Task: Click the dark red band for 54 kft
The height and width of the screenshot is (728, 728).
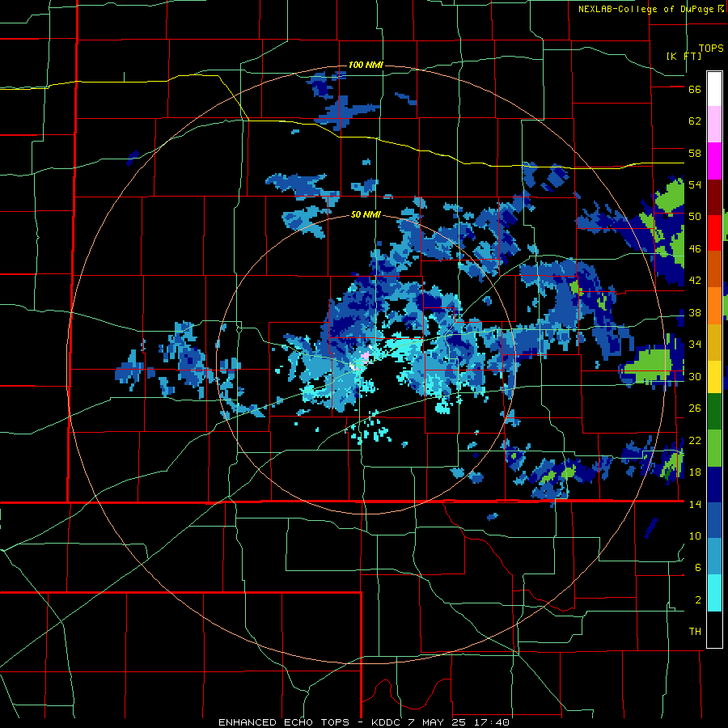Action: pyautogui.click(x=714, y=197)
